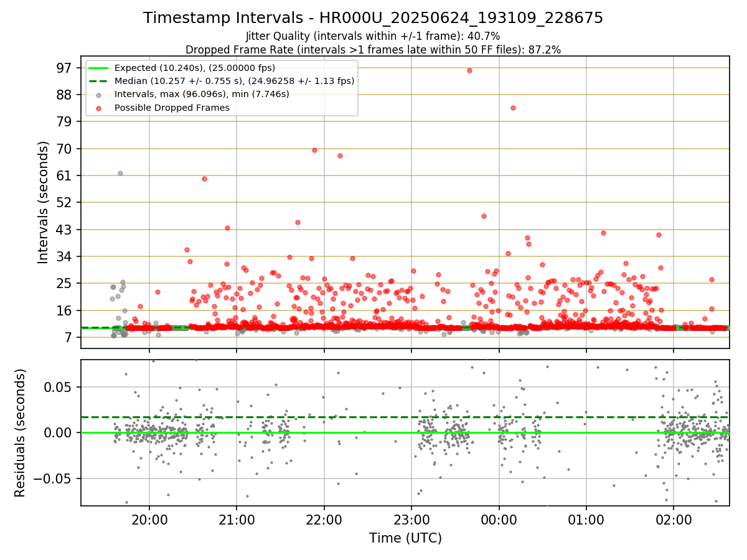Image resolution: width=747 pixels, height=560 pixels.
Task: Click the x-axis tick label '01:00'
Action: coord(586,520)
